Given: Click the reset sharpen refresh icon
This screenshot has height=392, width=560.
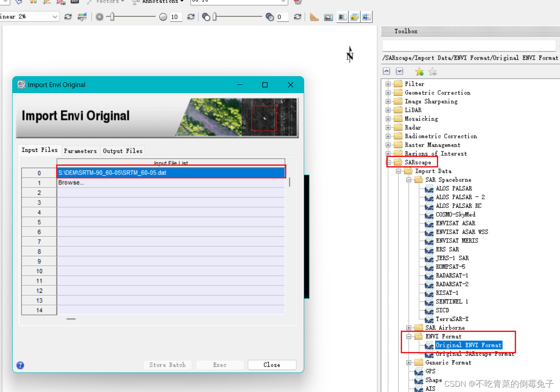Looking at the screenshot, I should pyautogui.click(x=191, y=17).
